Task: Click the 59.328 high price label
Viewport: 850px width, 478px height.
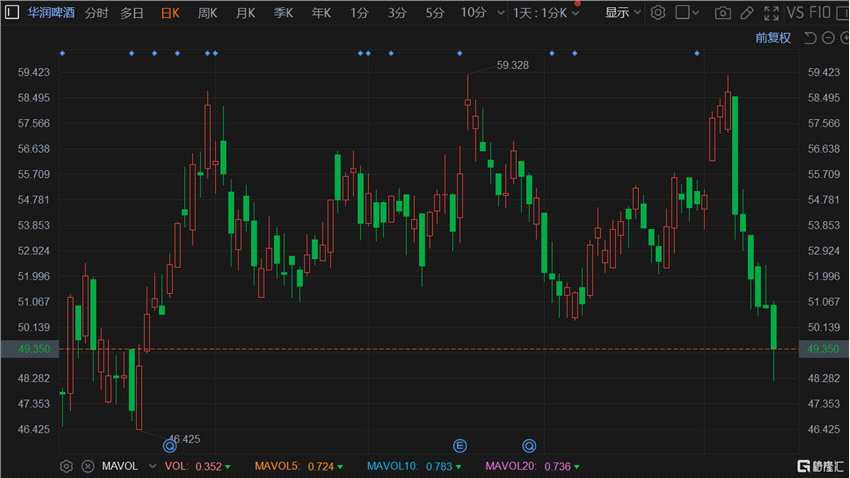Action: point(512,65)
